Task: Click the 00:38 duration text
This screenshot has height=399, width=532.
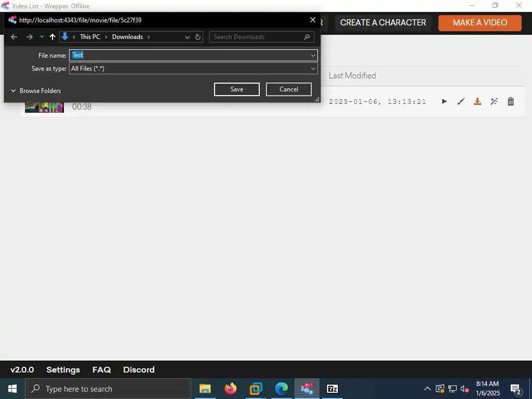Action: [82, 107]
